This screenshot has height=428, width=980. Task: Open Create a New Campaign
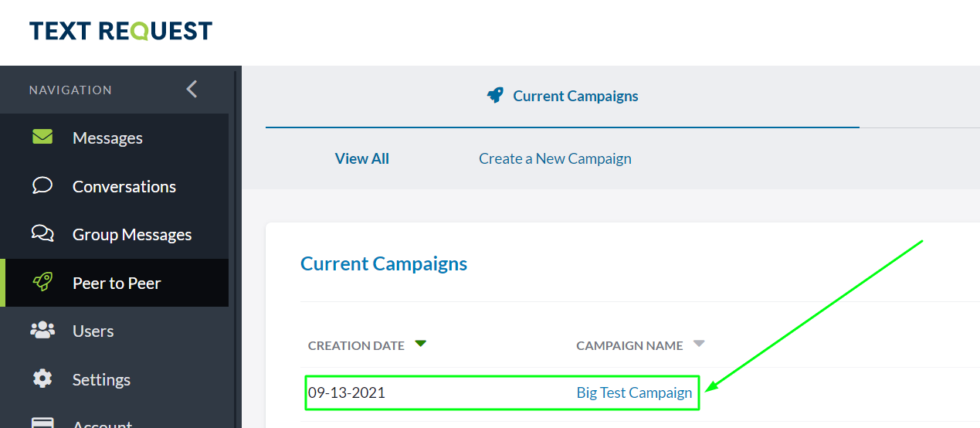tap(554, 158)
